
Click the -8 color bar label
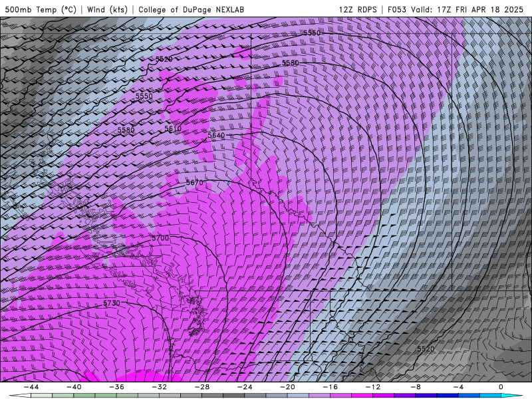[x=416, y=387]
